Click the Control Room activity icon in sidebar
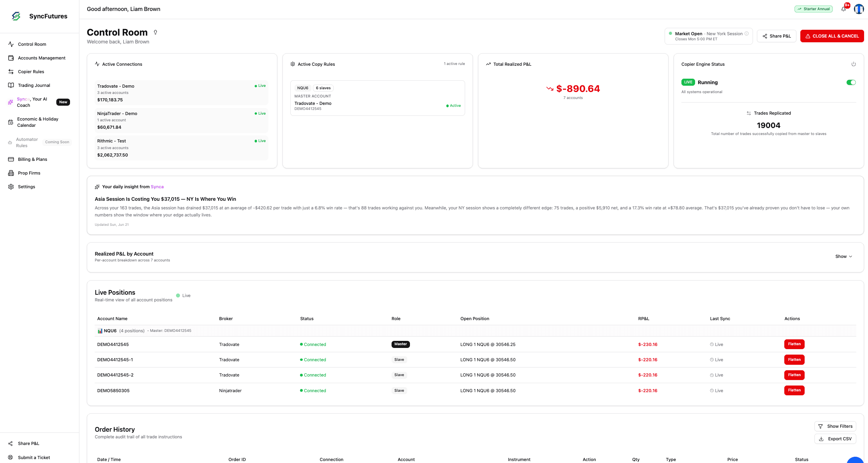 [11, 44]
